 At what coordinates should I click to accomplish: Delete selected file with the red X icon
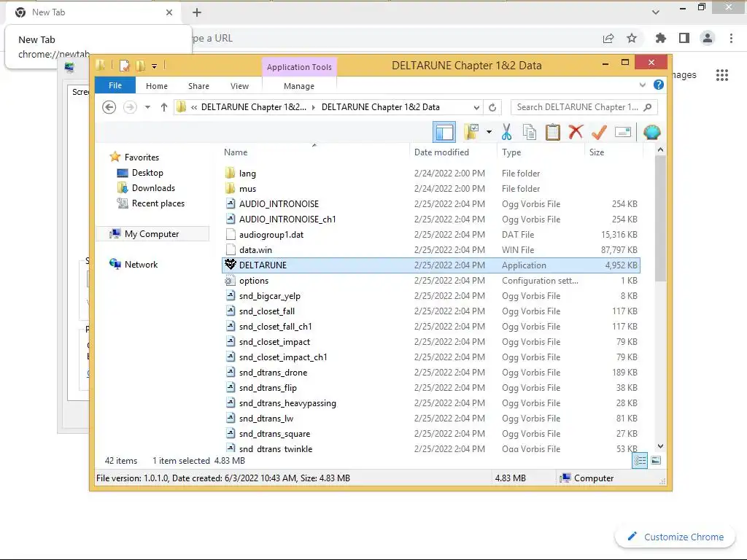point(576,132)
